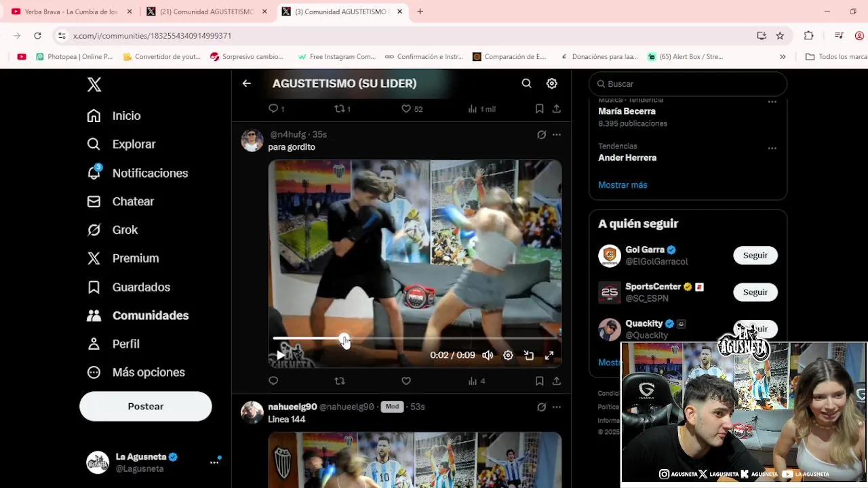Open browser extensions puzzle icon
This screenshot has width=868, height=488.
pyautogui.click(x=808, y=35)
